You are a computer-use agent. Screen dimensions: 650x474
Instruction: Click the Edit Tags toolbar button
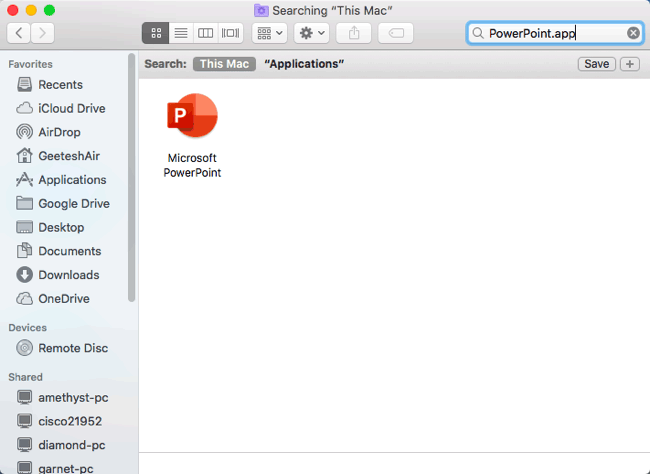coord(395,33)
